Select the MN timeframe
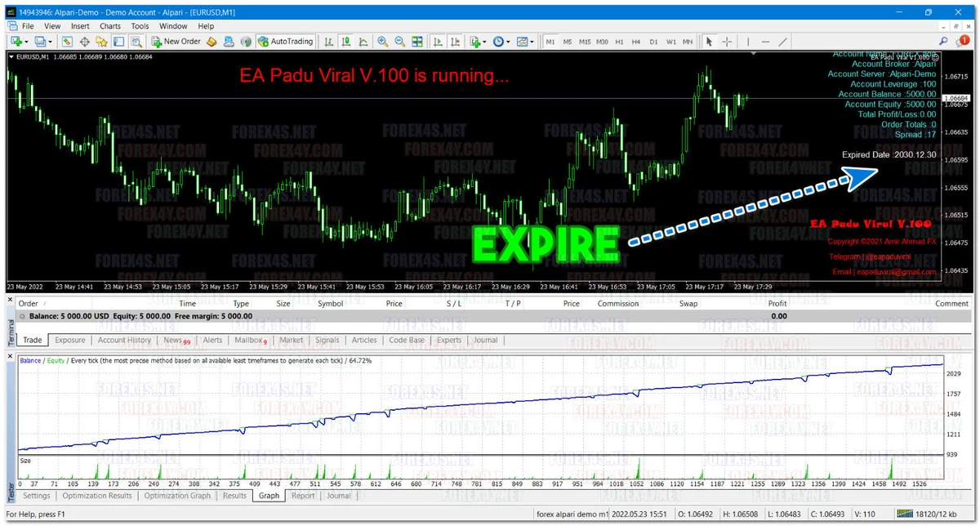 pos(688,42)
